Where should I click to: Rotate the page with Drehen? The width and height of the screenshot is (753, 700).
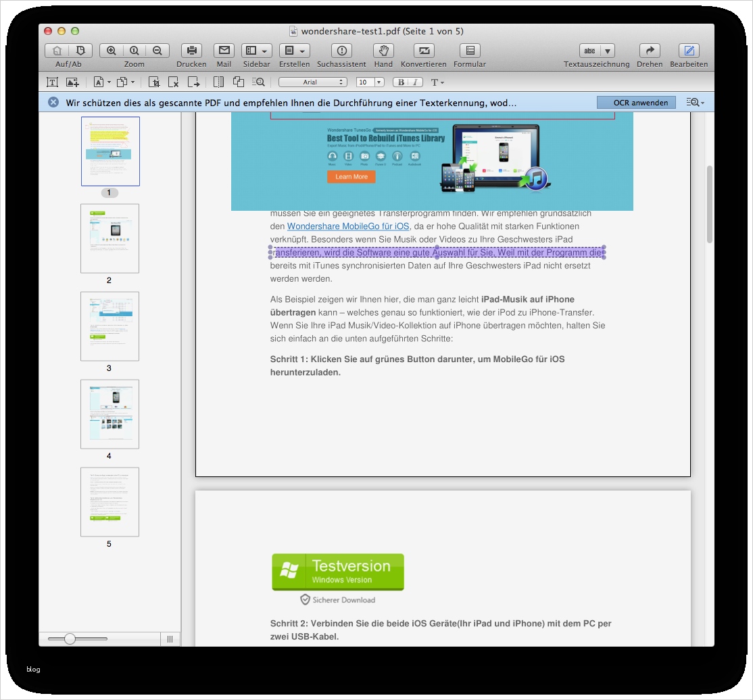click(x=650, y=51)
